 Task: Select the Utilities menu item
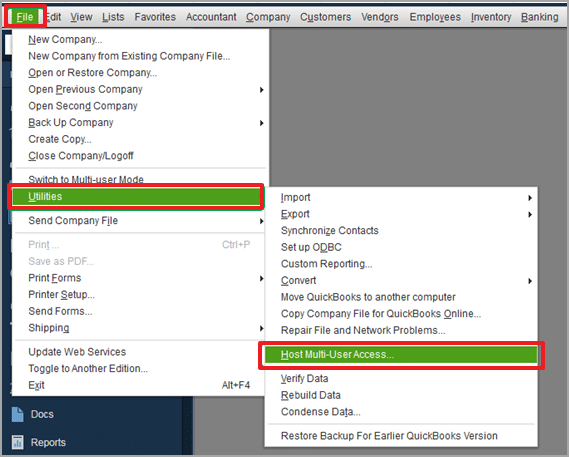coord(136,197)
